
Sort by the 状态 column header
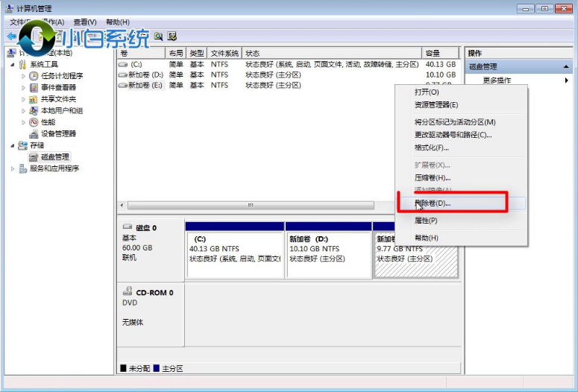point(332,54)
